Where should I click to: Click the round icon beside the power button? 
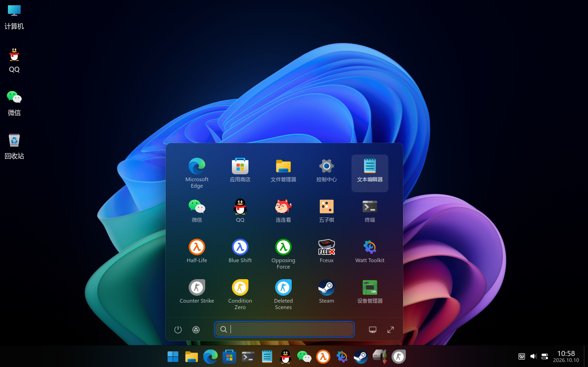196,329
